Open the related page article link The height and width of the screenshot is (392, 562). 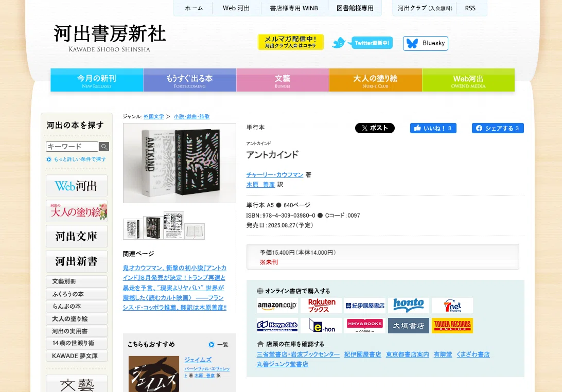point(174,288)
